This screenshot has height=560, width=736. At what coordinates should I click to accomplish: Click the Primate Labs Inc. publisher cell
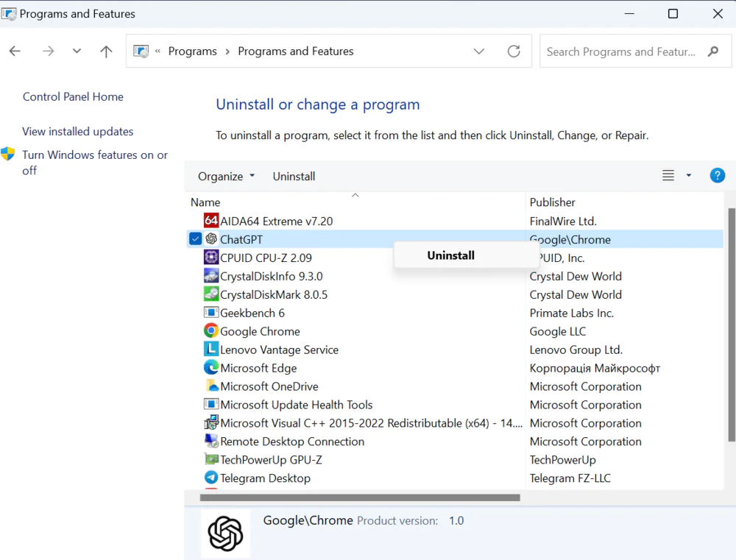pyautogui.click(x=572, y=313)
